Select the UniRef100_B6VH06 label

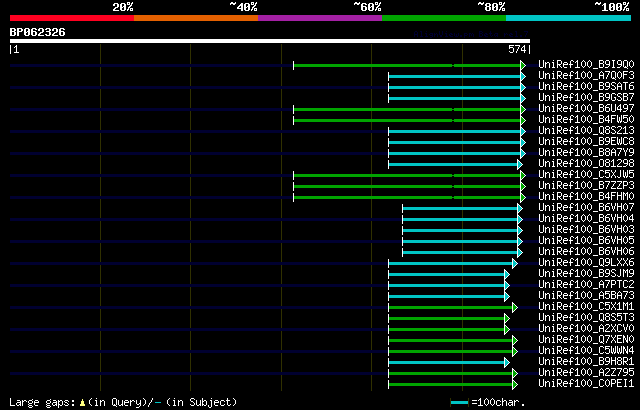pos(586,252)
